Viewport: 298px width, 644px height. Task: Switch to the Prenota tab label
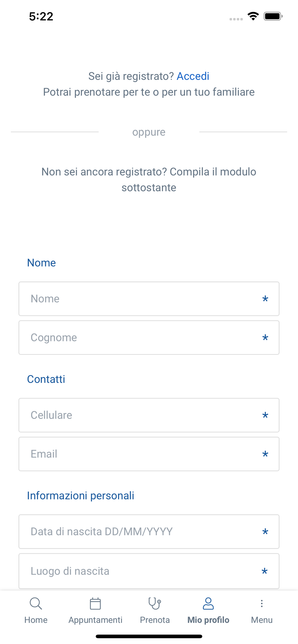click(x=155, y=620)
